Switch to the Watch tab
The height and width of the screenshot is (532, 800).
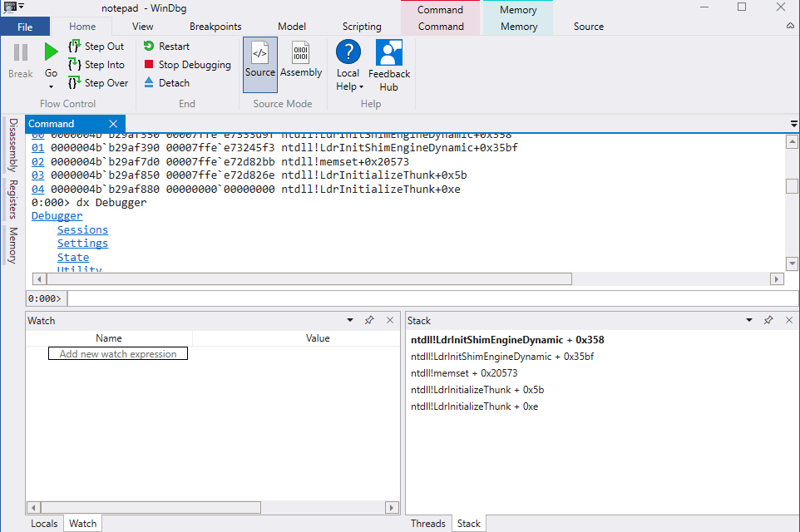tap(82, 524)
